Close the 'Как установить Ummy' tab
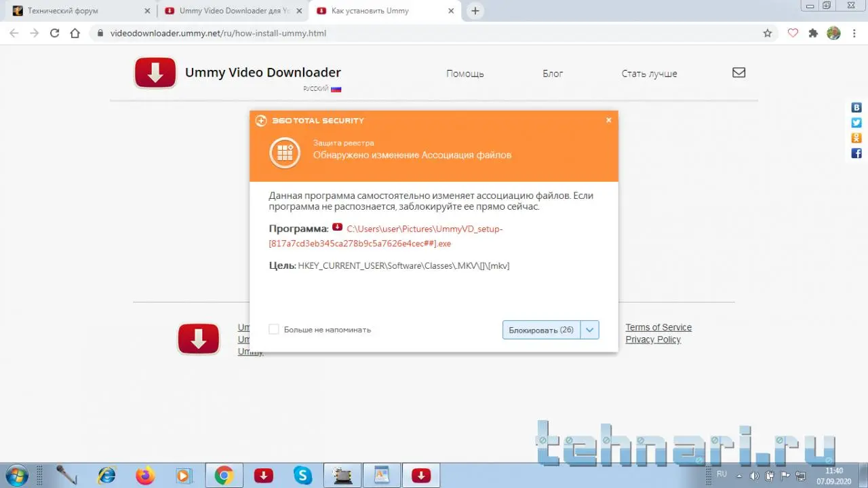This screenshot has height=488, width=868. pos(452,11)
